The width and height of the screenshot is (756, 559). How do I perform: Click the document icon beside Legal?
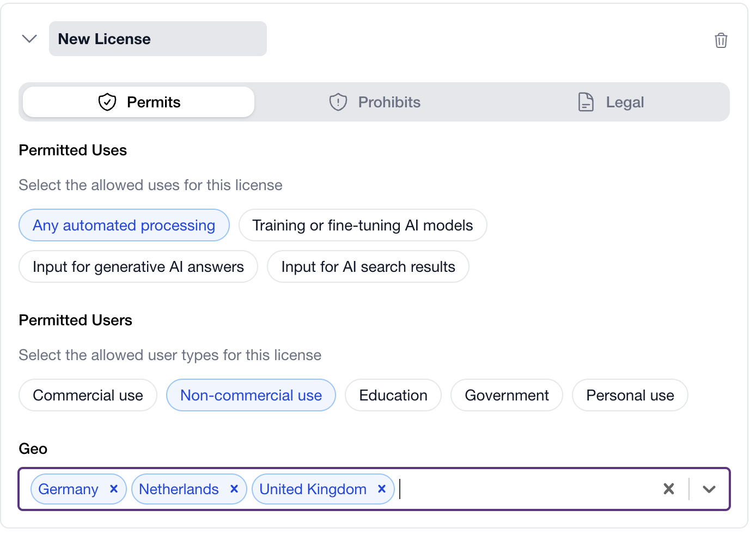pyautogui.click(x=586, y=102)
